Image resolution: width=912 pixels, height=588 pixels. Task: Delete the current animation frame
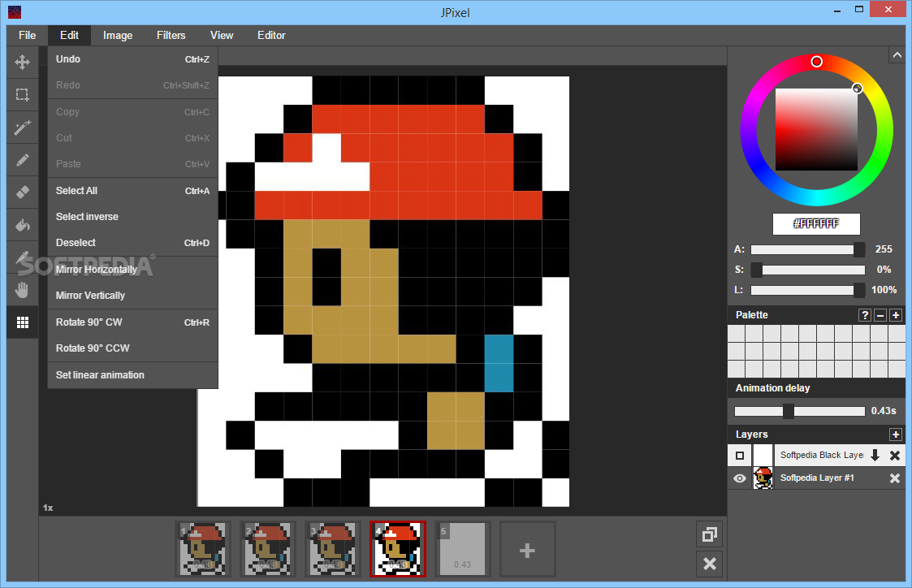[x=710, y=564]
